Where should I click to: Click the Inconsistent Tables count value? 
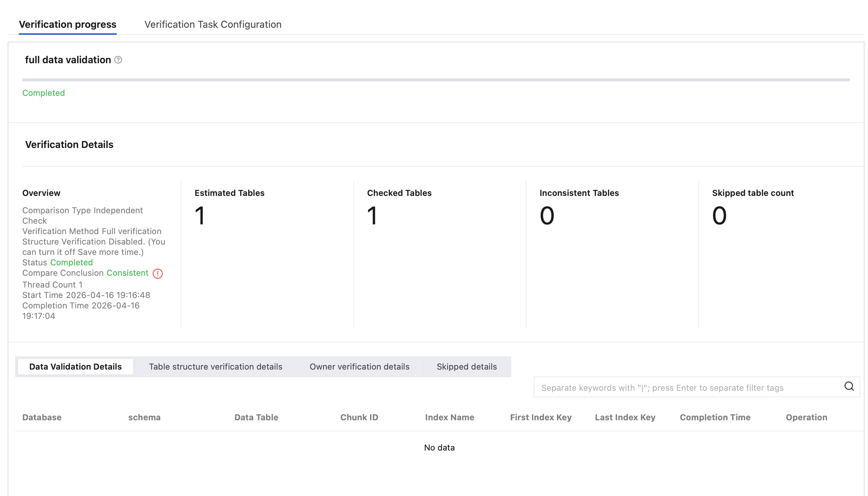[547, 216]
